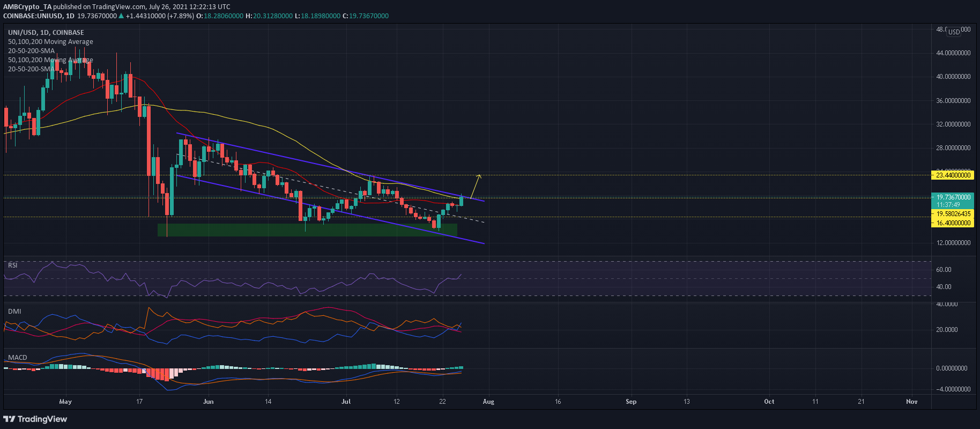Click the 11:37:49 bar countdown timer

[948, 205]
